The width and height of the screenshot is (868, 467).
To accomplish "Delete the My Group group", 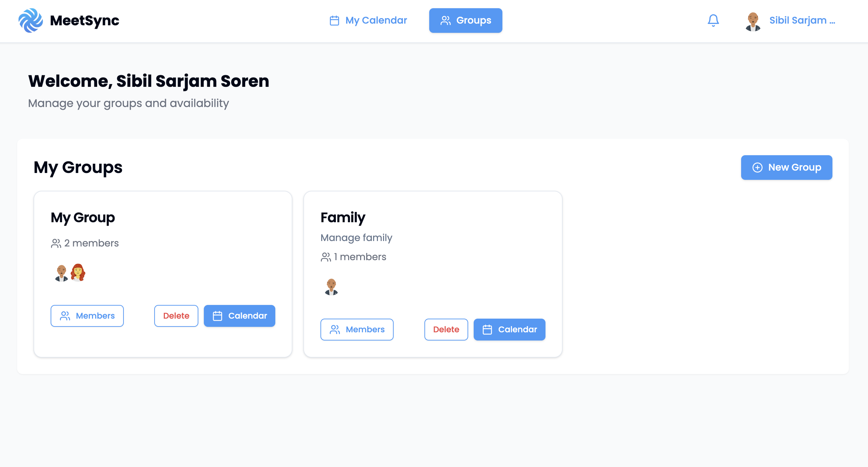I will tap(176, 316).
